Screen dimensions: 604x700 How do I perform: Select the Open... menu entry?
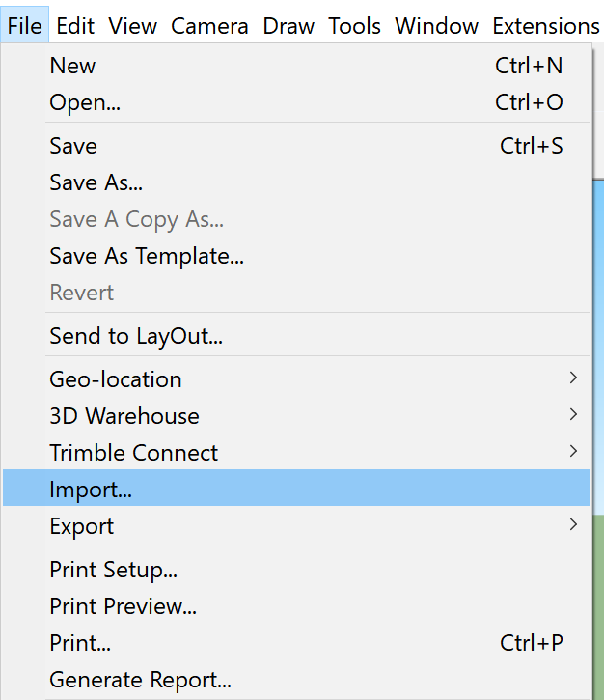point(296,102)
